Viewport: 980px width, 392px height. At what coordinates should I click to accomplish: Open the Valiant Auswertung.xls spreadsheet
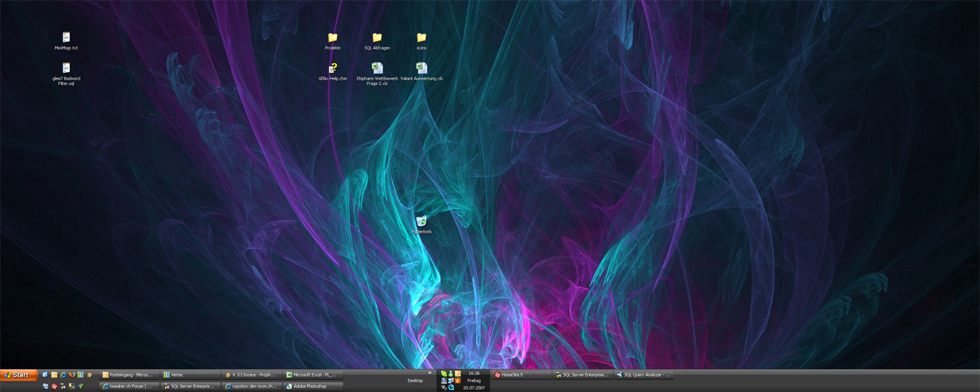421,68
